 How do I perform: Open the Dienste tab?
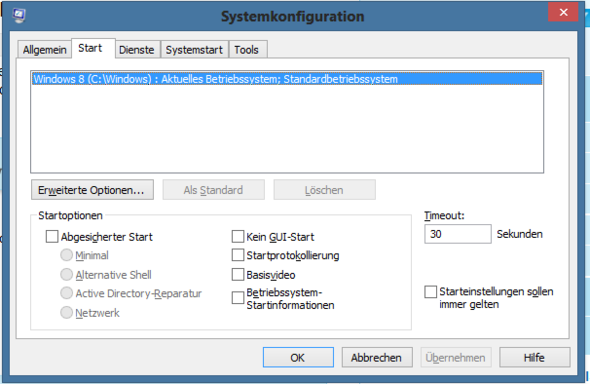coord(137,49)
